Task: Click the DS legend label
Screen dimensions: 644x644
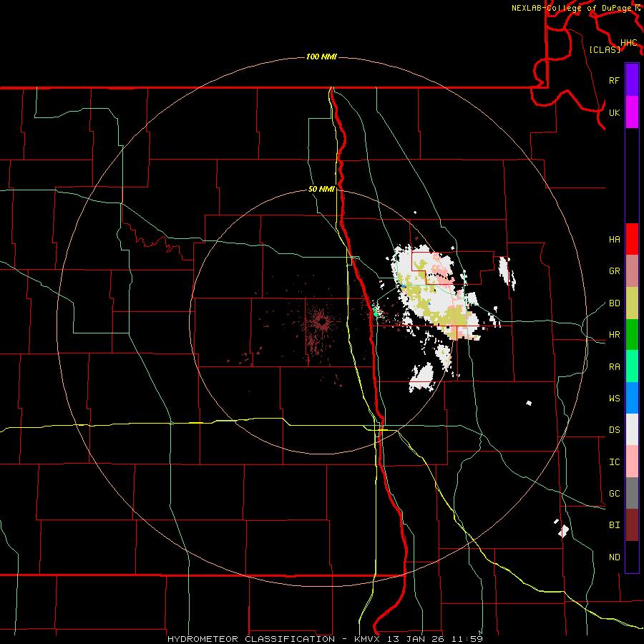Action: (x=614, y=430)
